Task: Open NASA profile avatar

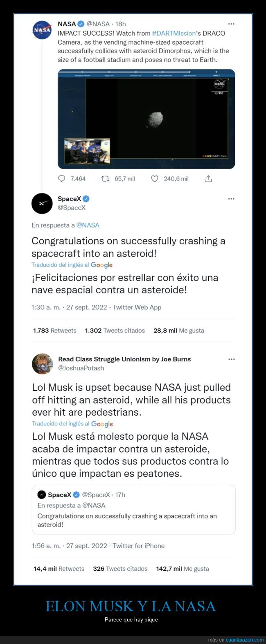Action: (x=42, y=30)
